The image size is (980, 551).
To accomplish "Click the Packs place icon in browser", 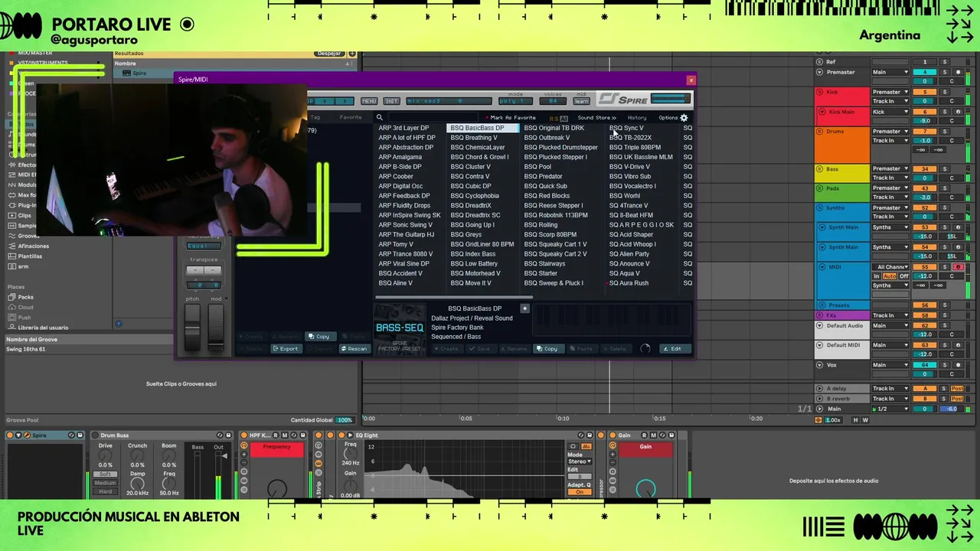I will tap(11, 297).
